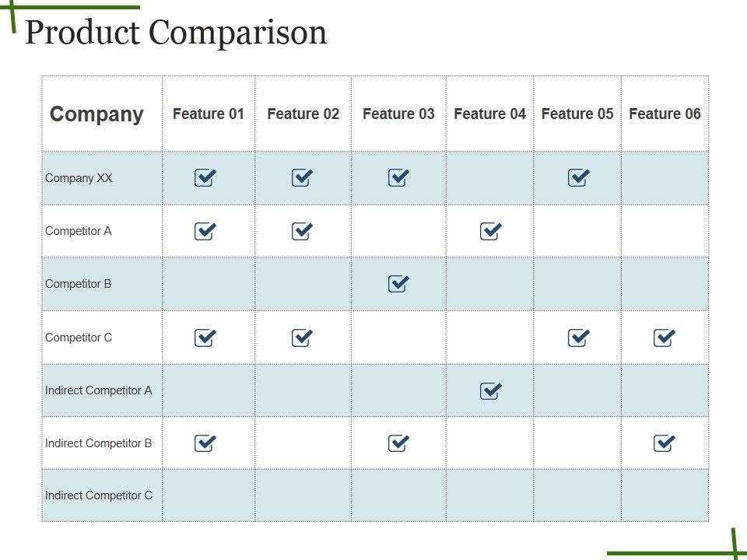This screenshot has width=747, height=560.
Task: Click Competitor A Feature 04 checkmark
Action: click(489, 231)
